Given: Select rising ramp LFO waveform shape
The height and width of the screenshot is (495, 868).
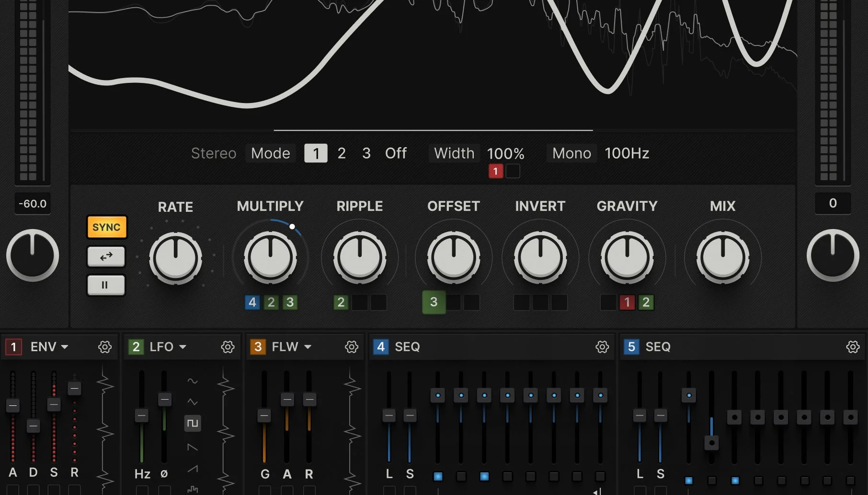Looking at the screenshot, I should pyautogui.click(x=193, y=469).
